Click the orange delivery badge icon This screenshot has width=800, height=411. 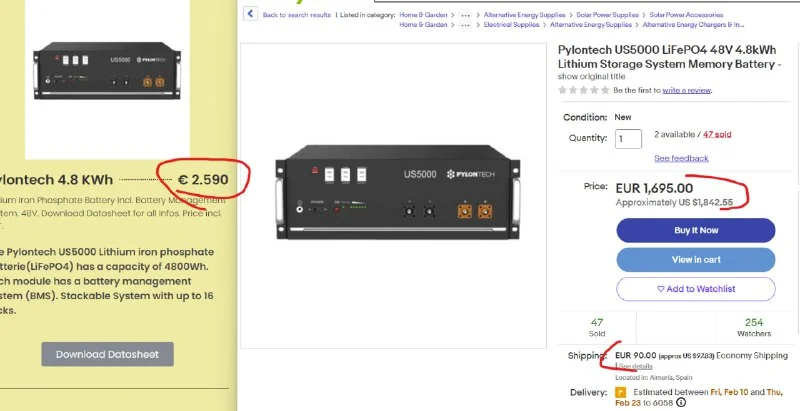[620, 393]
